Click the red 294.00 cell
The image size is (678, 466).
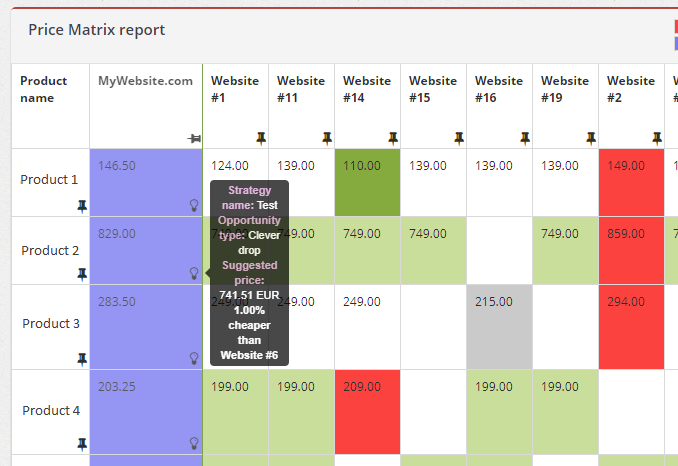(x=631, y=327)
